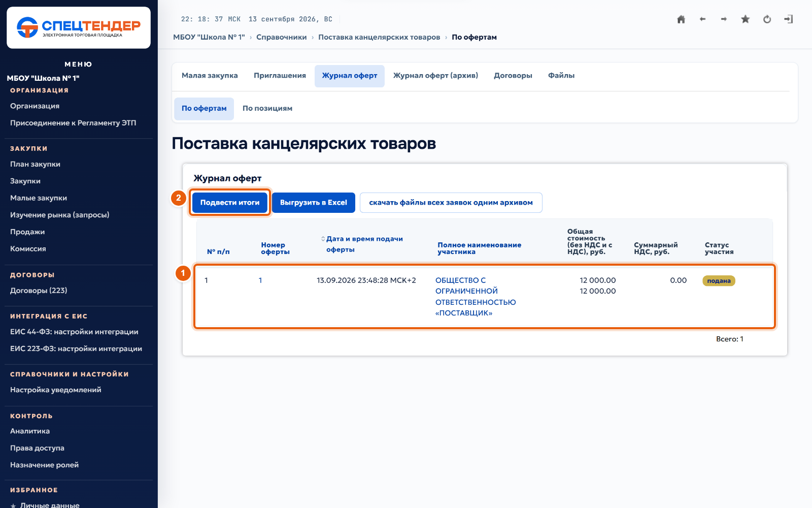Screen dimensions: 812x508
Task: Click the Номер оферты column header
Action: coord(275,248)
